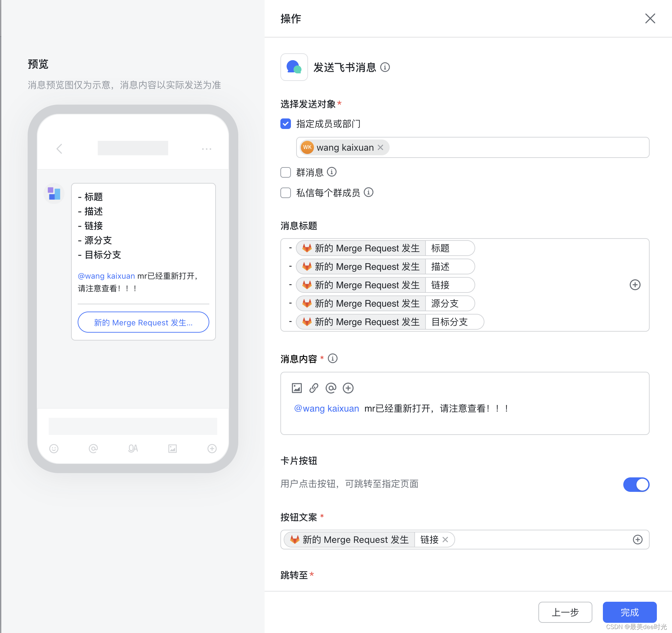Click the @ mention icon in message content toolbar

(331, 388)
